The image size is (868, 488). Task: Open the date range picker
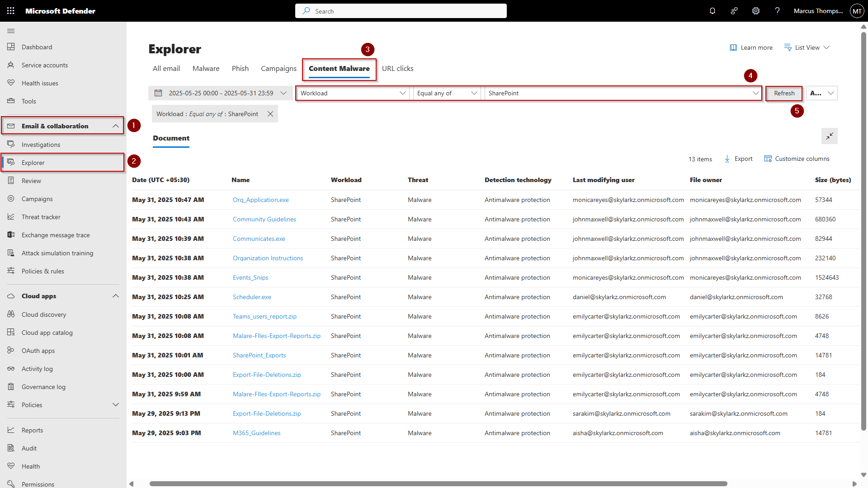221,93
